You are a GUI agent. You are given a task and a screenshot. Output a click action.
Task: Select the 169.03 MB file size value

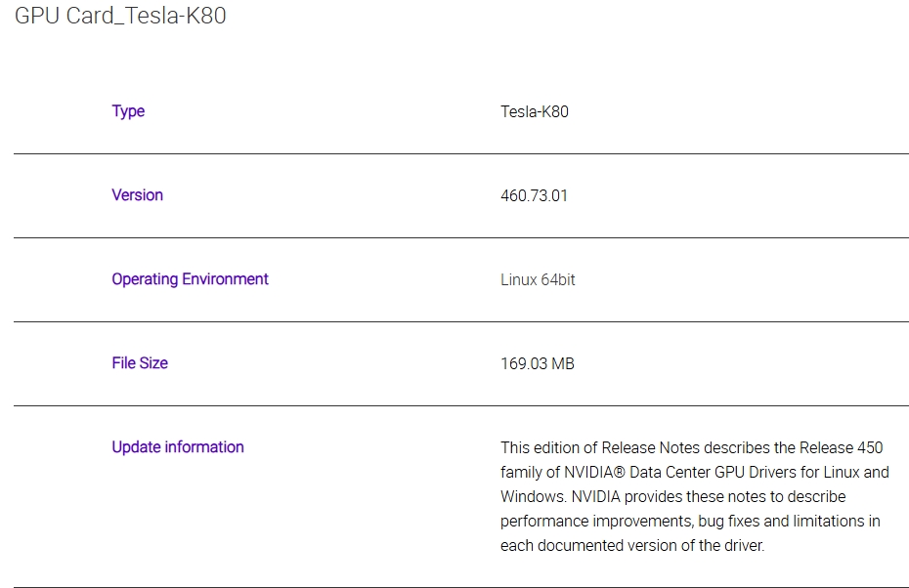tap(537, 363)
